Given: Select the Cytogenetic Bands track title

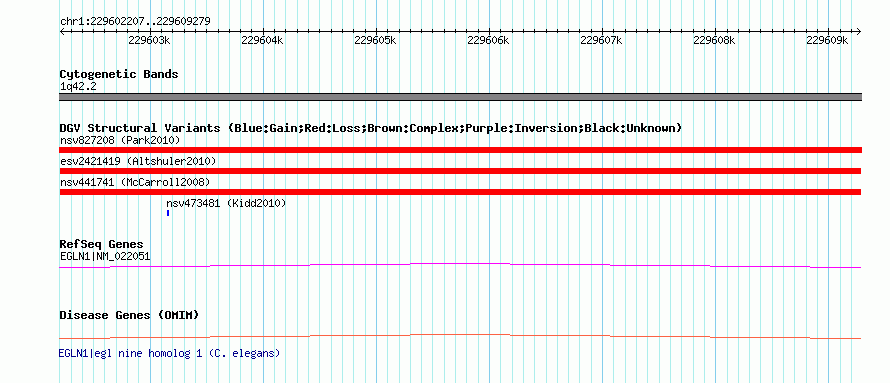Looking at the screenshot, I should (119, 74).
